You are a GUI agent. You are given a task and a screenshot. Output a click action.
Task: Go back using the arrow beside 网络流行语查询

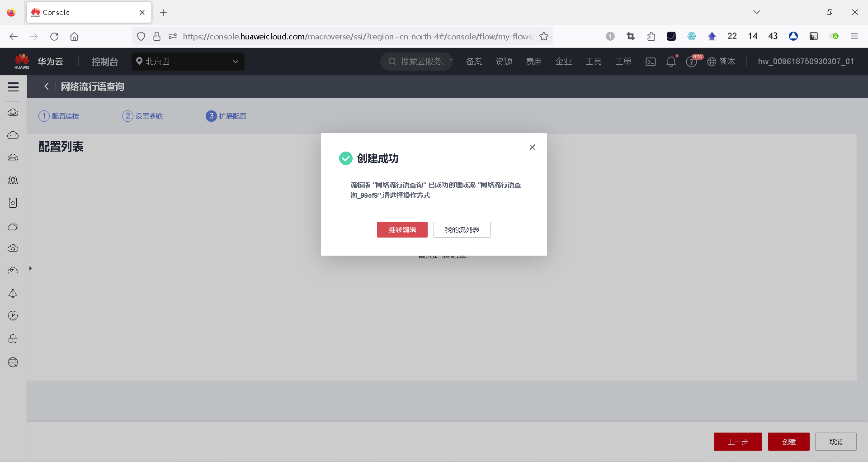coord(46,86)
